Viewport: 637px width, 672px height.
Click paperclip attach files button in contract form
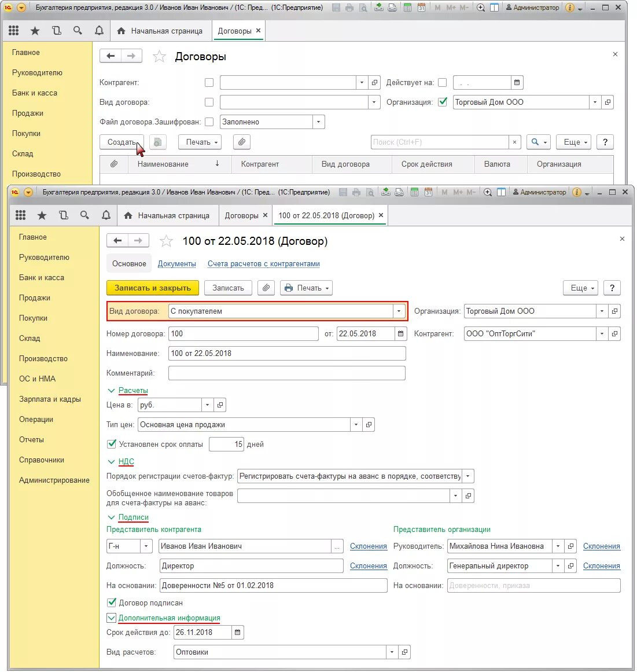(266, 288)
